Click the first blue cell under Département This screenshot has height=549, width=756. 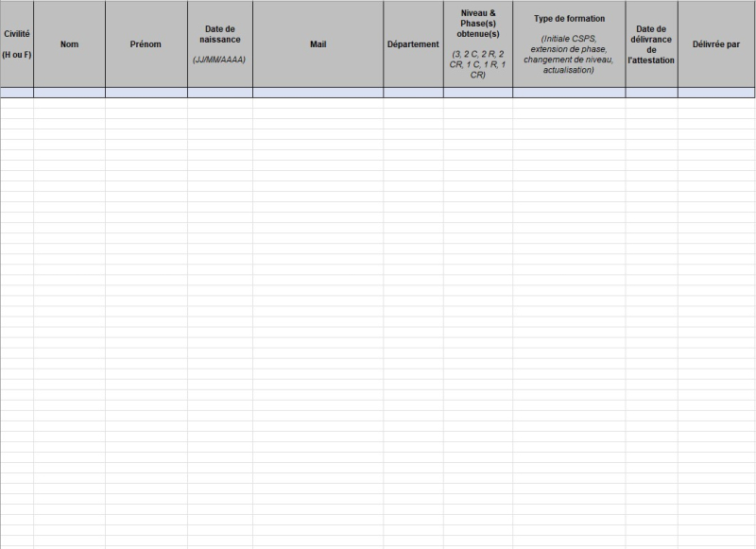pyautogui.click(x=413, y=93)
